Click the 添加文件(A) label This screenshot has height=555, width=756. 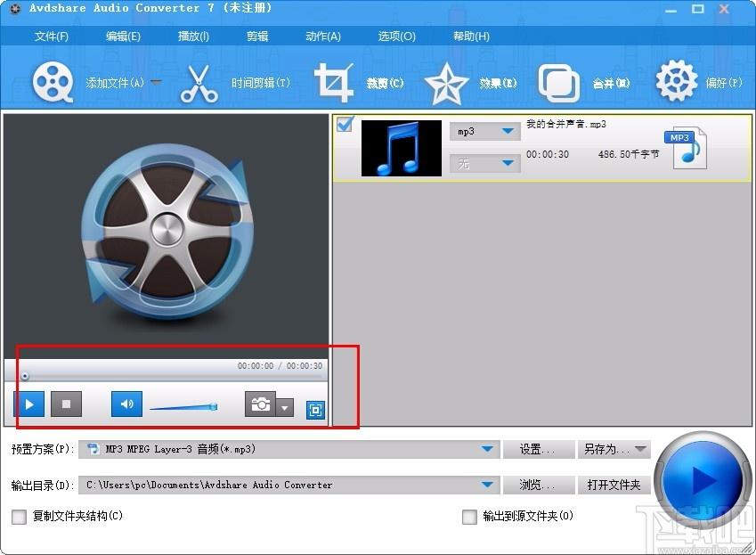pyautogui.click(x=115, y=83)
